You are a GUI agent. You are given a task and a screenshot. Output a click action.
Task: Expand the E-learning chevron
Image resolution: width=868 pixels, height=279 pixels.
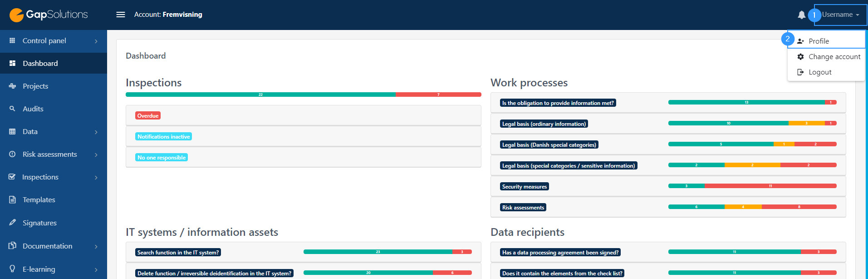[96, 270]
